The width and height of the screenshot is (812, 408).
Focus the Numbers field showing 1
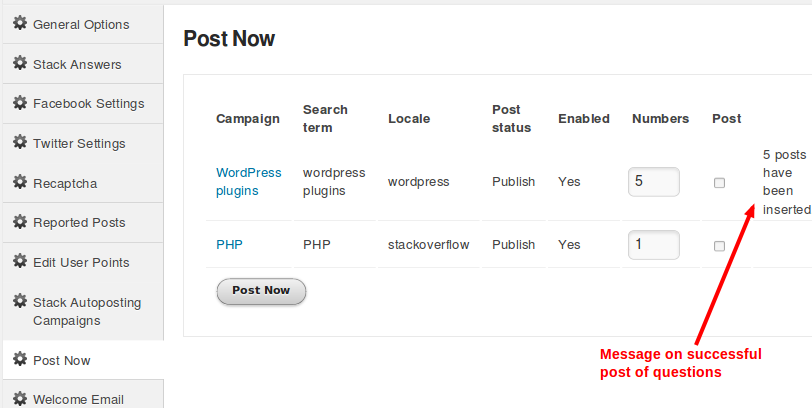pos(654,245)
